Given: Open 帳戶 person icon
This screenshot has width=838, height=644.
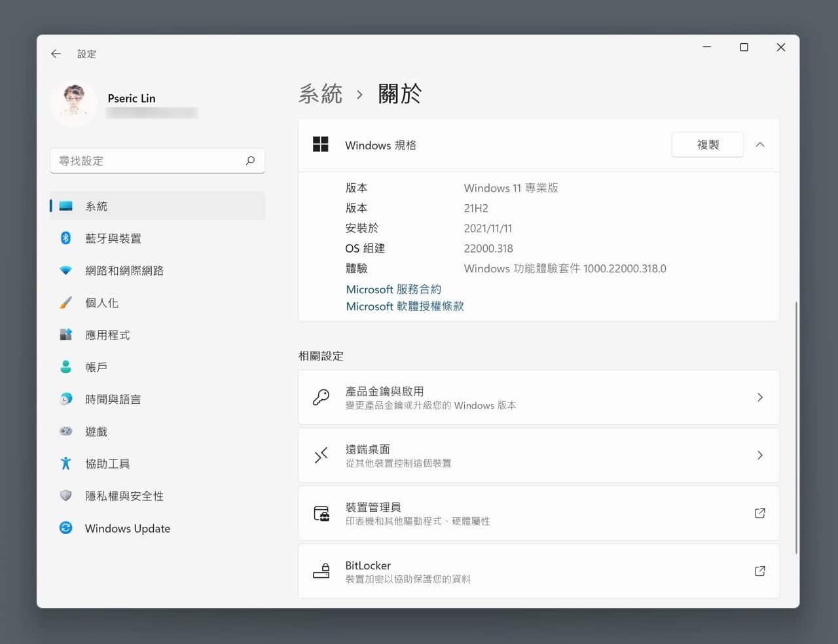Looking at the screenshot, I should tap(65, 367).
